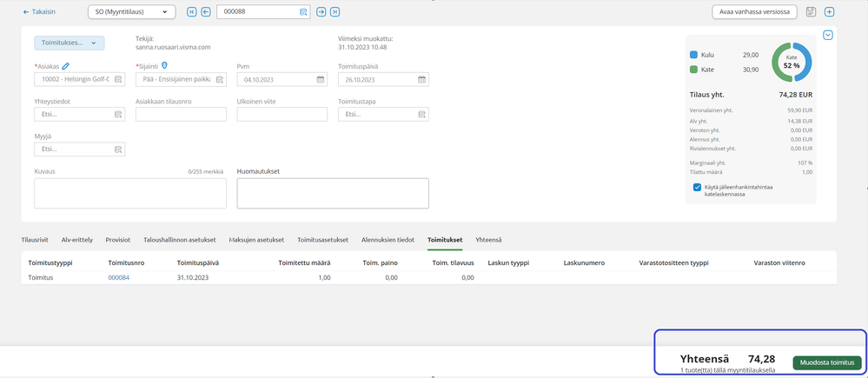Open the Alv-erittely tab
This screenshot has width=868, height=378.
[77, 239]
